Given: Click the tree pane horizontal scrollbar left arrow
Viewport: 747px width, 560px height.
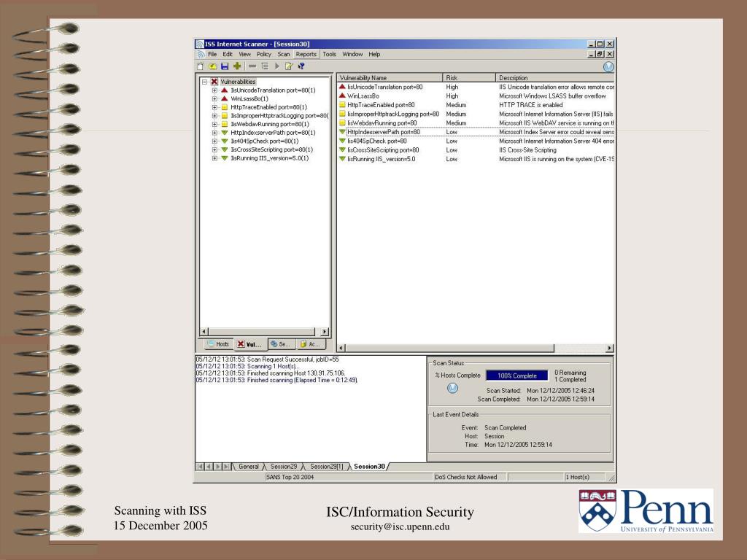Looking at the screenshot, I should (204, 332).
